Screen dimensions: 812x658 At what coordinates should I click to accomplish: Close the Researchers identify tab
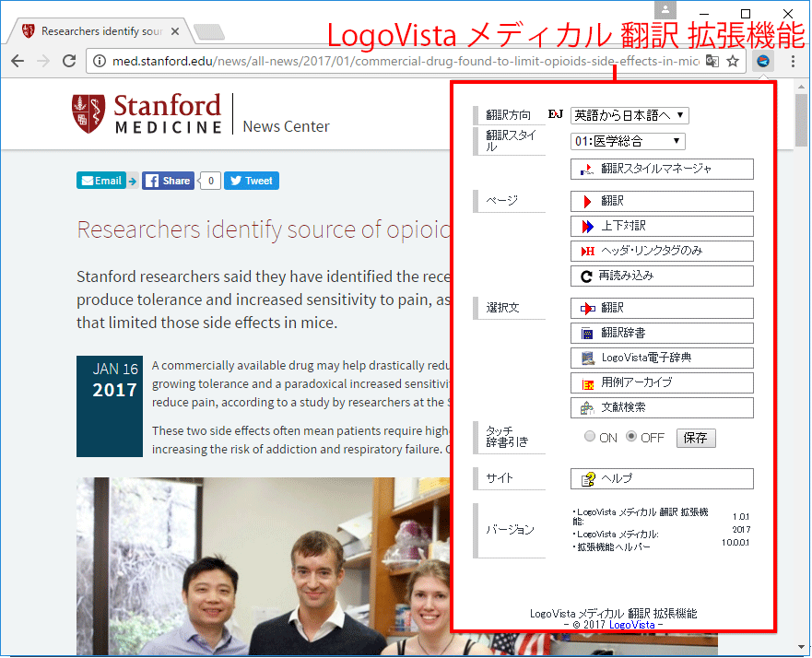[x=175, y=31]
